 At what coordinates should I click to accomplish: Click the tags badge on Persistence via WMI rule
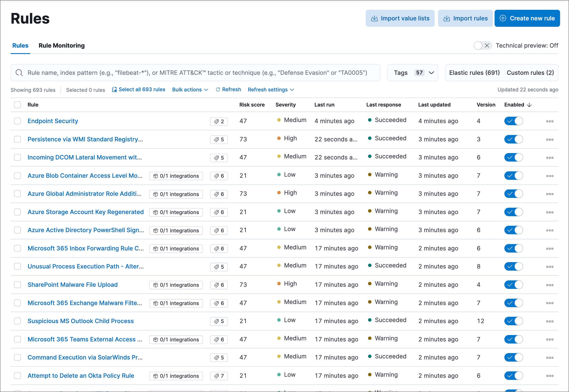(219, 139)
